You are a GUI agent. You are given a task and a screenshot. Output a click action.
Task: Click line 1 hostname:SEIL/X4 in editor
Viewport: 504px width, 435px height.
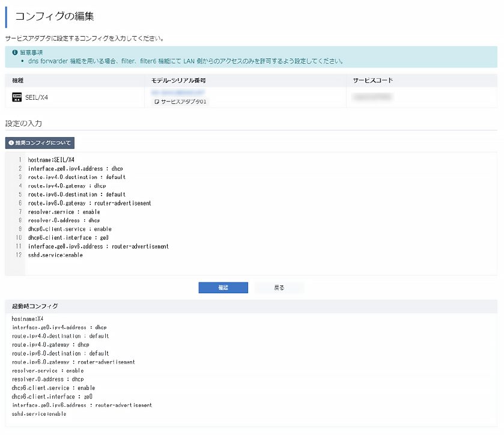(x=51, y=160)
